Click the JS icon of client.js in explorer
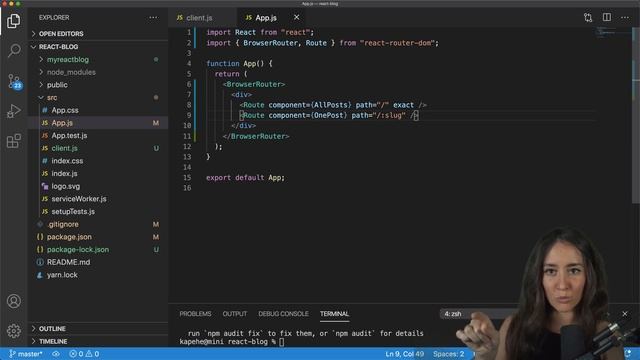This screenshot has width=640, height=360. (45, 148)
